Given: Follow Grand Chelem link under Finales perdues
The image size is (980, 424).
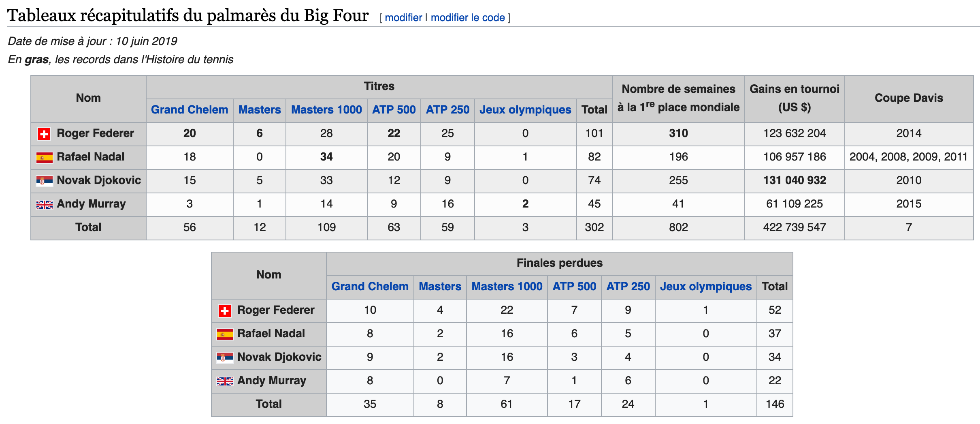Looking at the screenshot, I should (370, 286).
